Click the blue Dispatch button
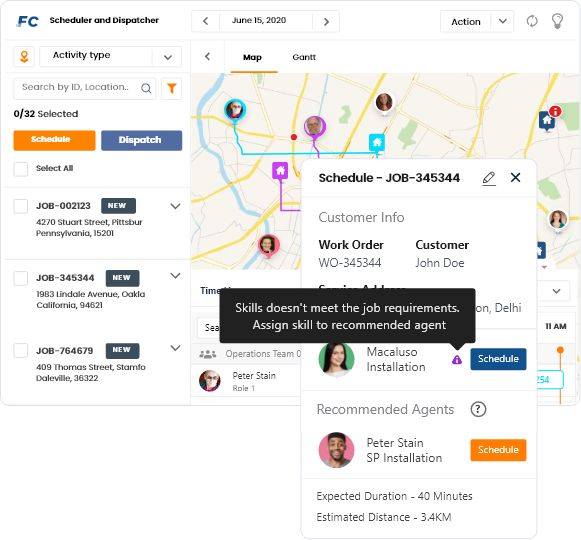 tap(142, 140)
